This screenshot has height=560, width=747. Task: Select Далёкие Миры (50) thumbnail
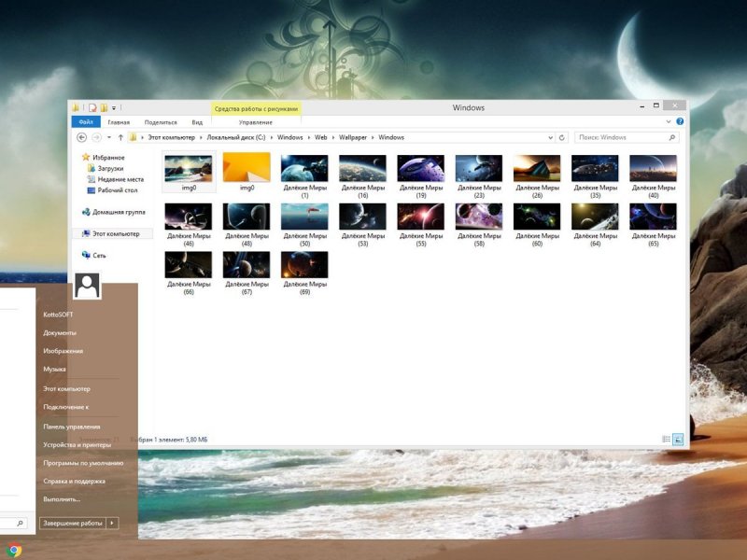pyautogui.click(x=304, y=217)
